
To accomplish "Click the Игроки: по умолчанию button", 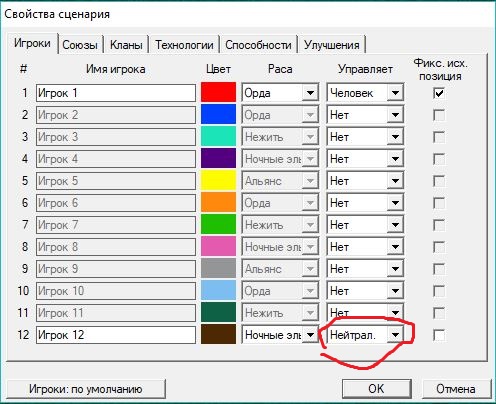I will (86, 389).
